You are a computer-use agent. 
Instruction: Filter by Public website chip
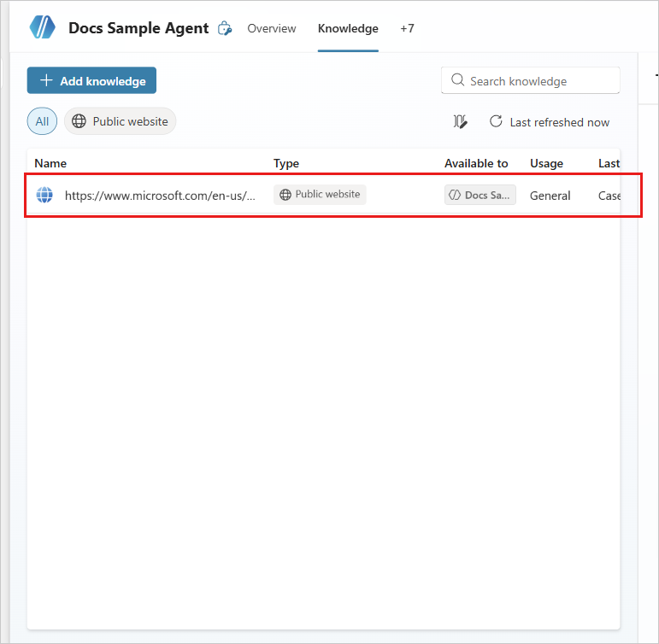(x=121, y=121)
